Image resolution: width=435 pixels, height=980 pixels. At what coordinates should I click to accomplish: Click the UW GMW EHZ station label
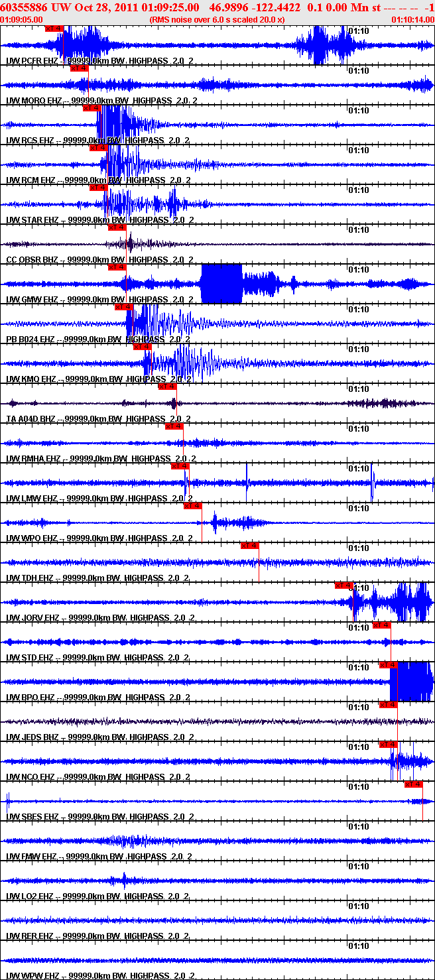click(x=99, y=300)
